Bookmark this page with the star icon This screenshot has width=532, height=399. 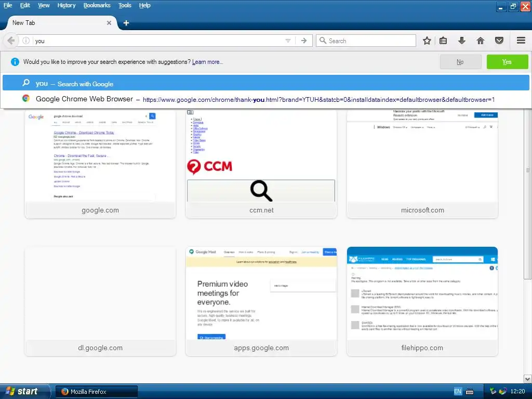tap(427, 41)
